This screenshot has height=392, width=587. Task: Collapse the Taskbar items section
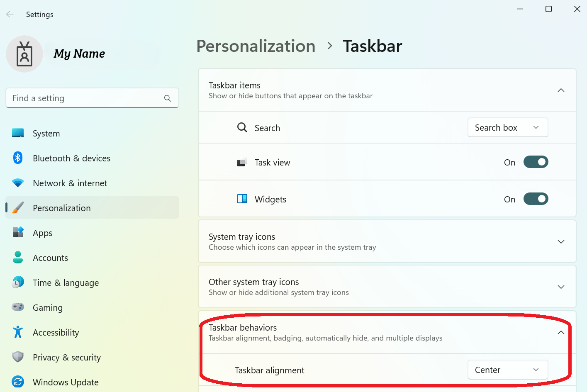pyautogui.click(x=561, y=90)
